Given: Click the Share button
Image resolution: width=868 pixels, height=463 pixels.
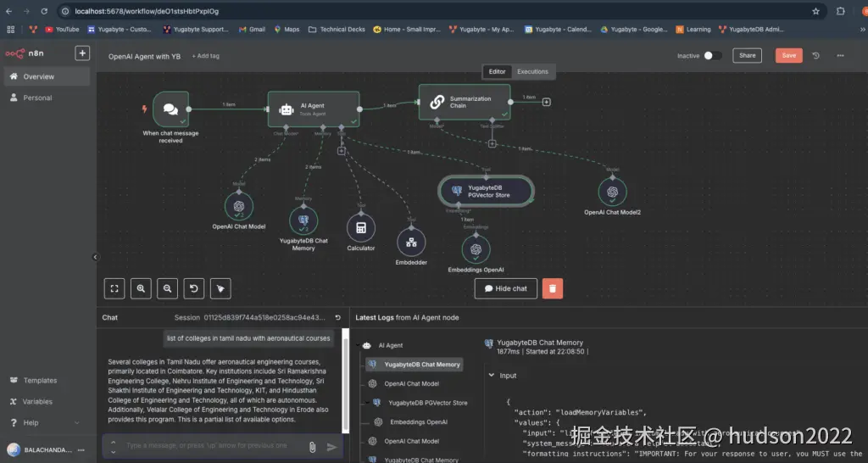Looking at the screenshot, I should point(747,55).
